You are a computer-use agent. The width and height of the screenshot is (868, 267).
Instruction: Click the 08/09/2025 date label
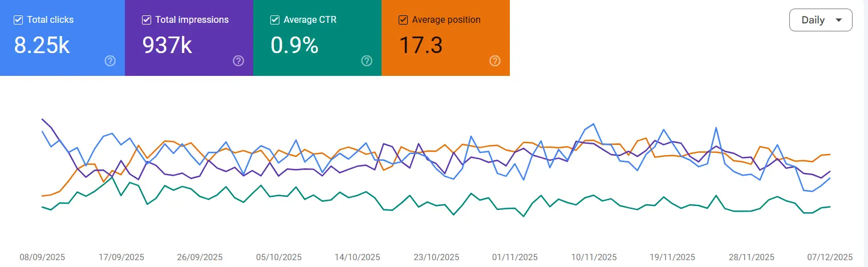pos(43,257)
